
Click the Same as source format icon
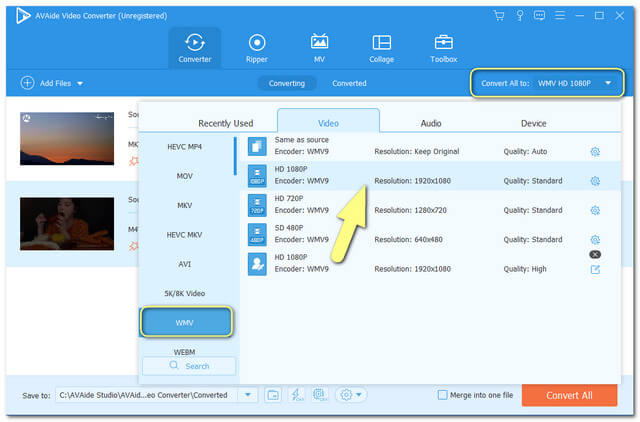coord(257,147)
